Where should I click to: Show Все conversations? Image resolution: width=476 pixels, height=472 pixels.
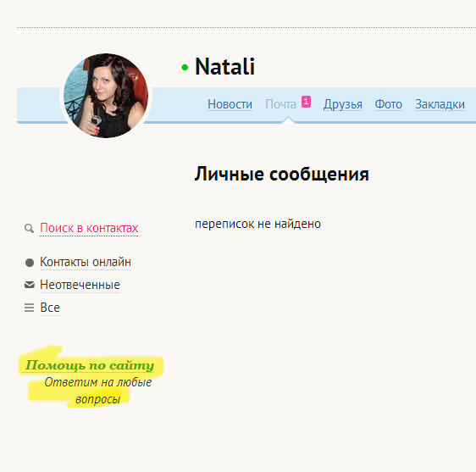click(50, 308)
